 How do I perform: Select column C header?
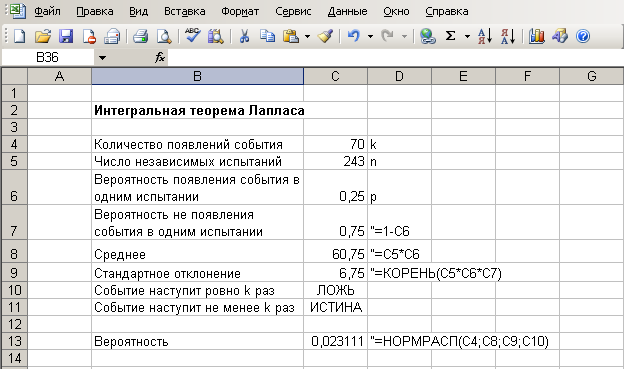click(x=335, y=76)
